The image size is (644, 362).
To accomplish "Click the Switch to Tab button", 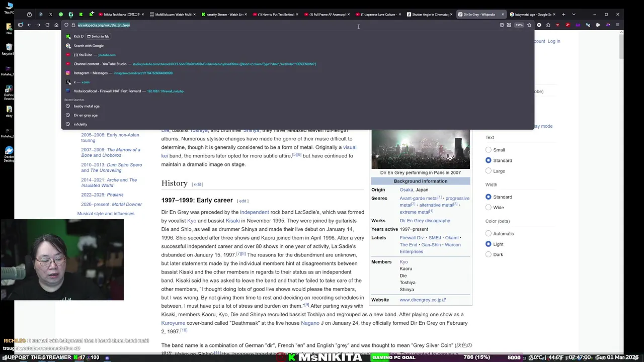I will point(98,36).
